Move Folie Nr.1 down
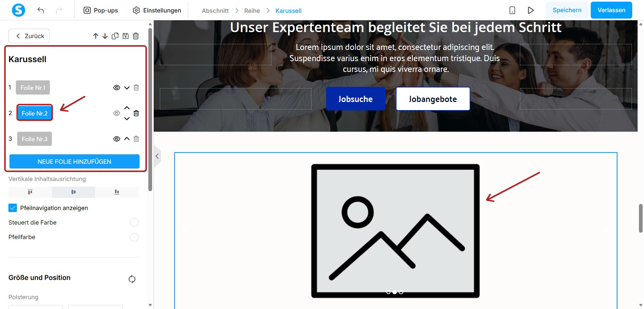 point(127,88)
